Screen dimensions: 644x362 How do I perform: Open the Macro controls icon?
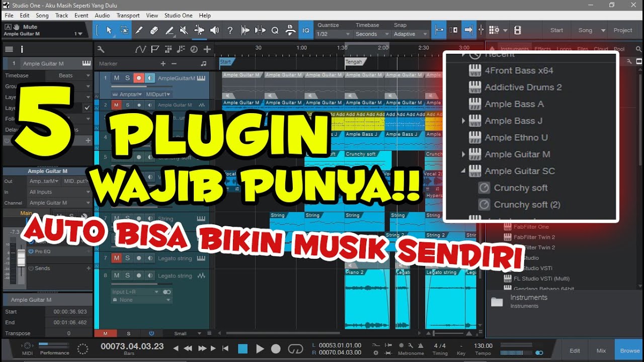290,30
